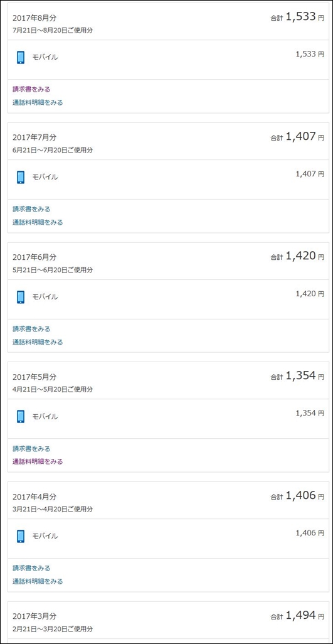
Task: View 通話料明細をみる for July 2017 bill
Action: tap(38, 222)
